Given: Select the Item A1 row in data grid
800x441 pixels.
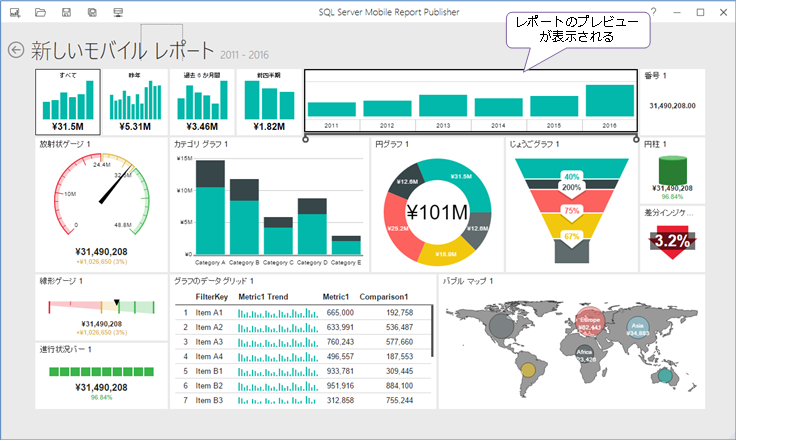Looking at the screenshot, I should [303, 312].
